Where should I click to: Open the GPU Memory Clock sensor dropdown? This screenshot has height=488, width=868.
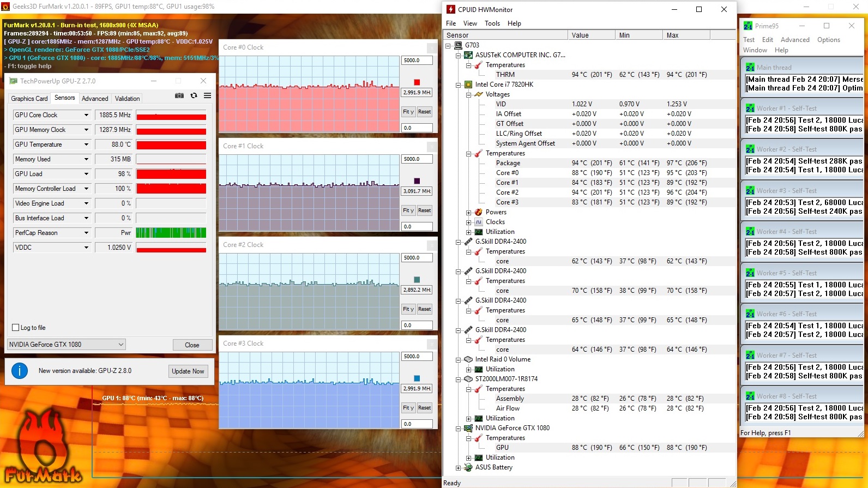click(x=86, y=130)
